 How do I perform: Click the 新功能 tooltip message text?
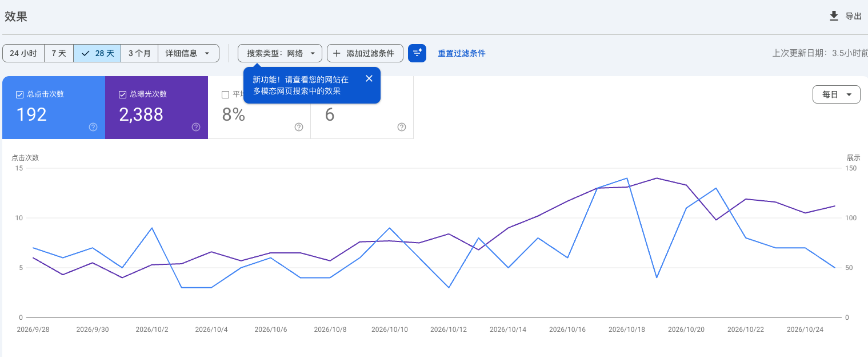click(301, 85)
